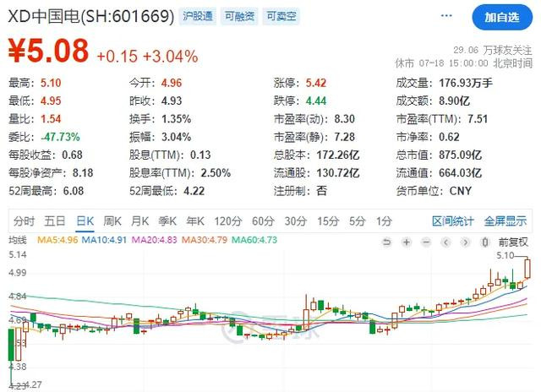
Task: Click the MA5:4.96 indicator label
Action: pyautogui.click(x=57, y=240)
